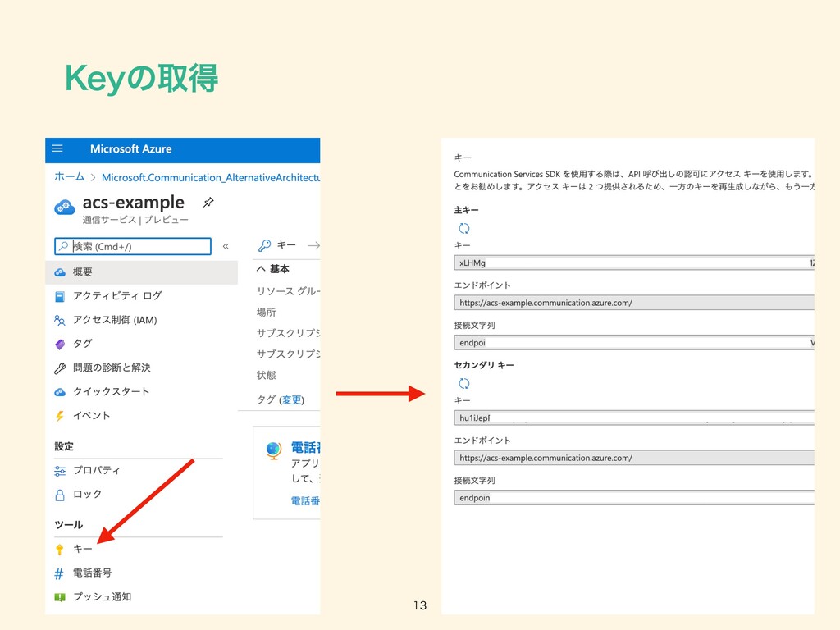
Task: Pin the acs-example resource
Action: [208, 203]
